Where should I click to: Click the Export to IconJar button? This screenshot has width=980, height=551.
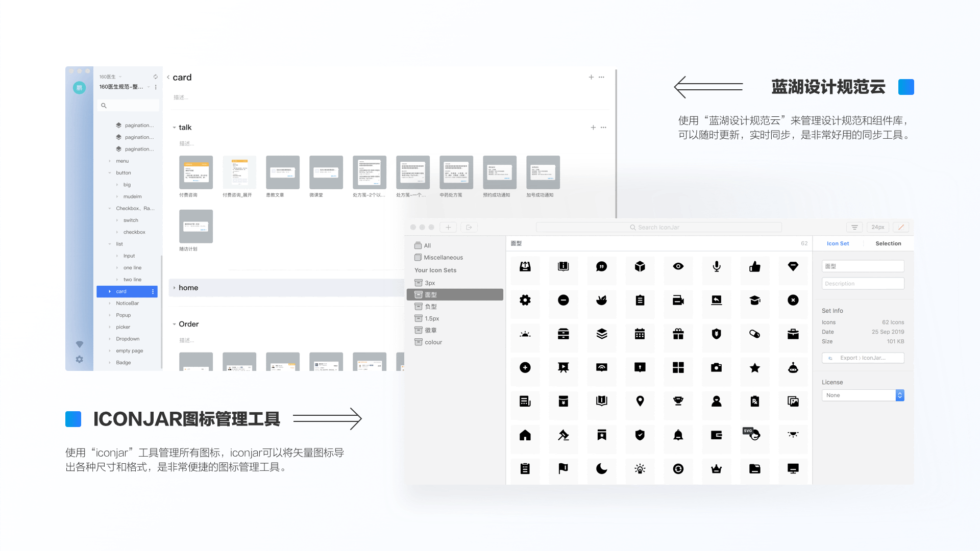coord(863,358)
